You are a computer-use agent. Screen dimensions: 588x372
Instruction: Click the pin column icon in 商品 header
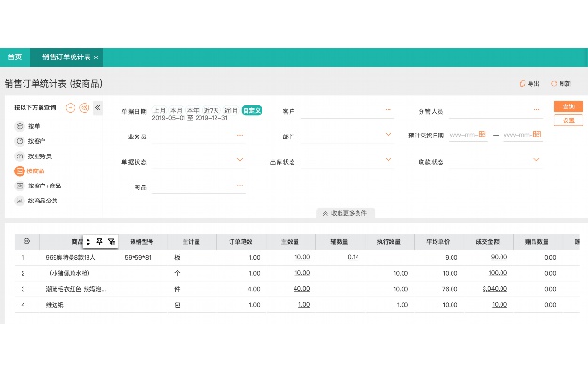click(x=99, y=242)
